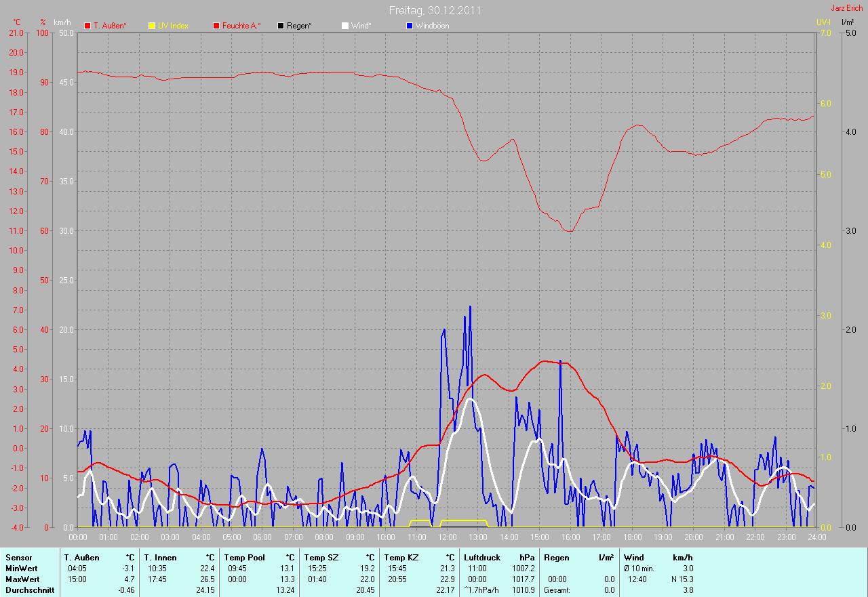The height and width of the screenshot is (597, 868).
Task: Click the 'Sensor' table header
Action: (x=18, y=558)
